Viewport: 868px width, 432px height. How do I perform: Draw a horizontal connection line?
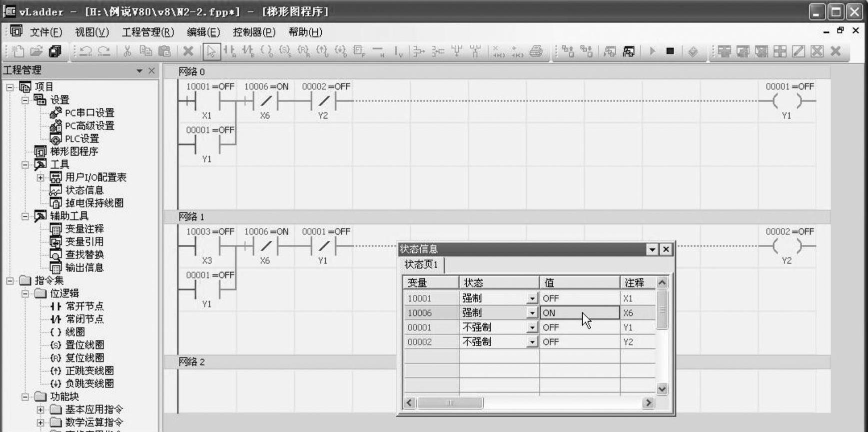tap(378, 51)
